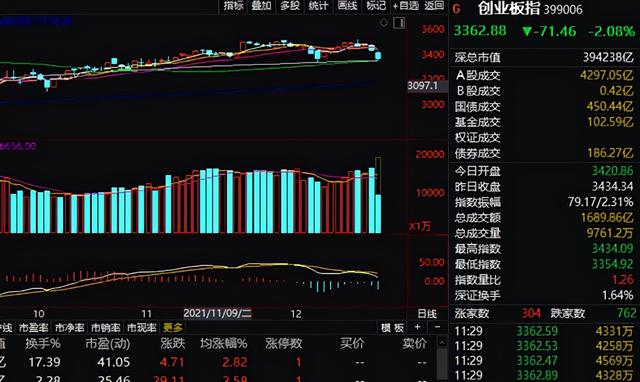Open the 叠加 overlay menu
640x382 pixels.
click(x=261, y=6)
